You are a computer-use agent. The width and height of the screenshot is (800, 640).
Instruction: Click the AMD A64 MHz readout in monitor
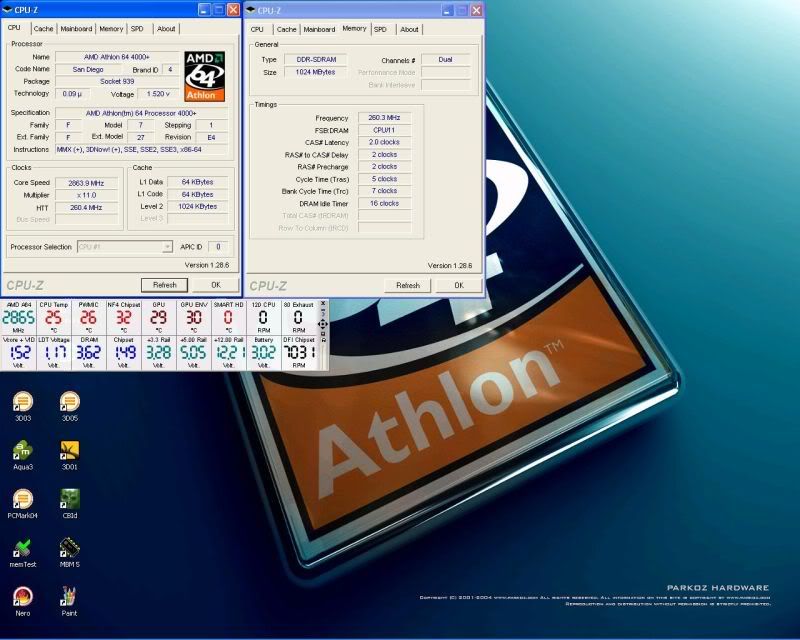19,317
